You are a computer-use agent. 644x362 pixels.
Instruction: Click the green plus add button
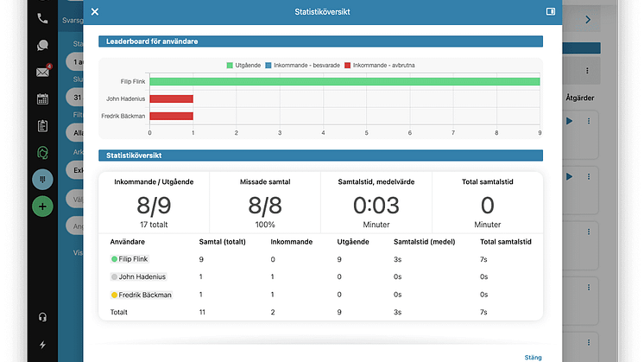point(42,206)
